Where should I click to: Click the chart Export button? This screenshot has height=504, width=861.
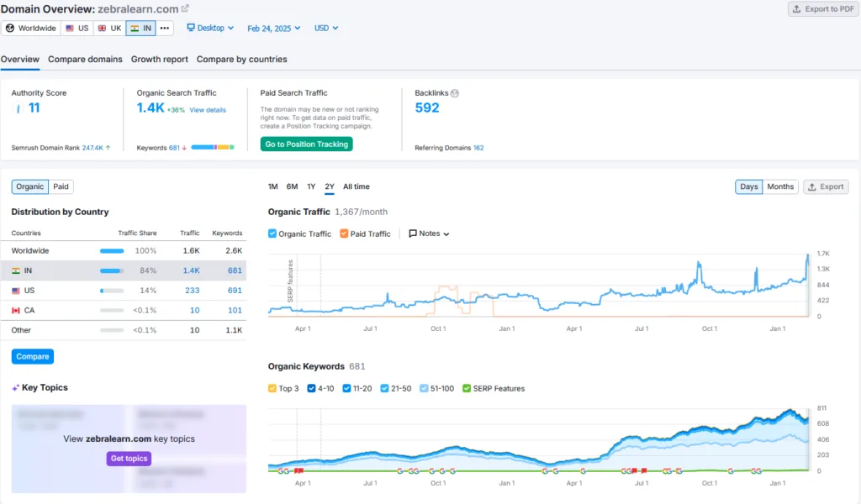coord(826,187)
